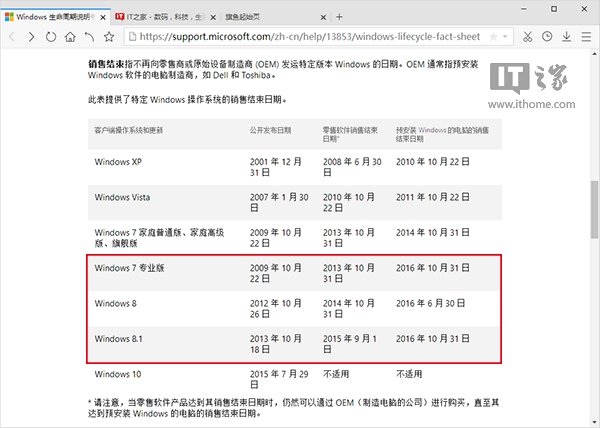
Task: Click the 预安装 Windows 的电脑 column header
Action: pos(442,134)
